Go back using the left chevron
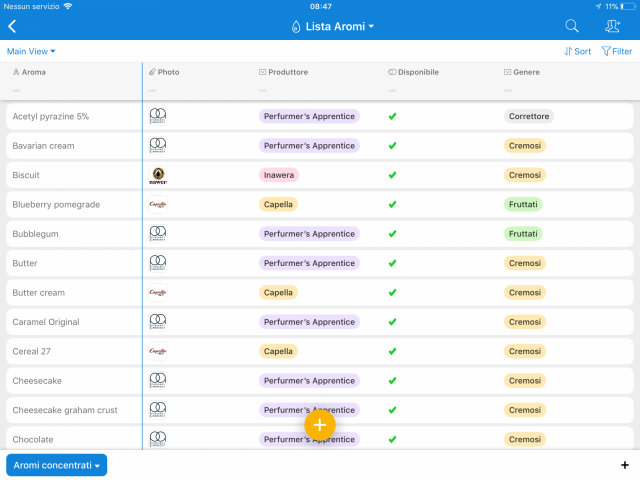Image resolution: width=640 pixels, height=480 pixels. pos(12,27)
